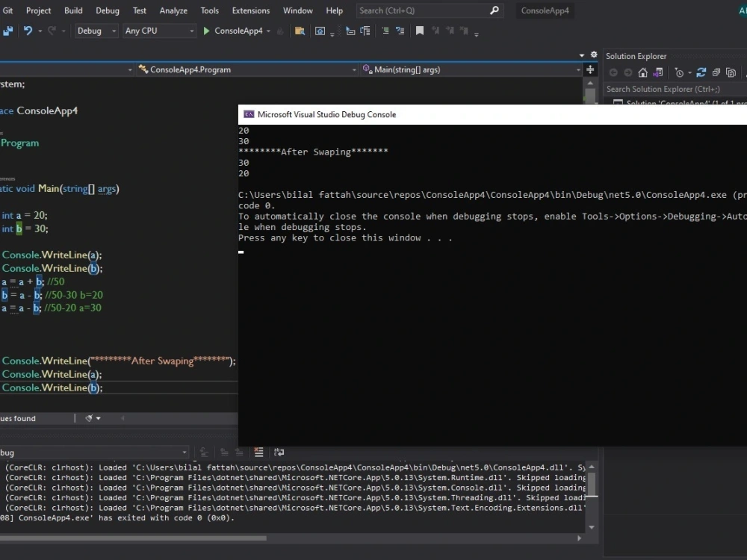Viewport: 747px width, 560px height.
Task: Open the ConsoleApp4.Program type dropdown
Action: click(x=247, y=69)
